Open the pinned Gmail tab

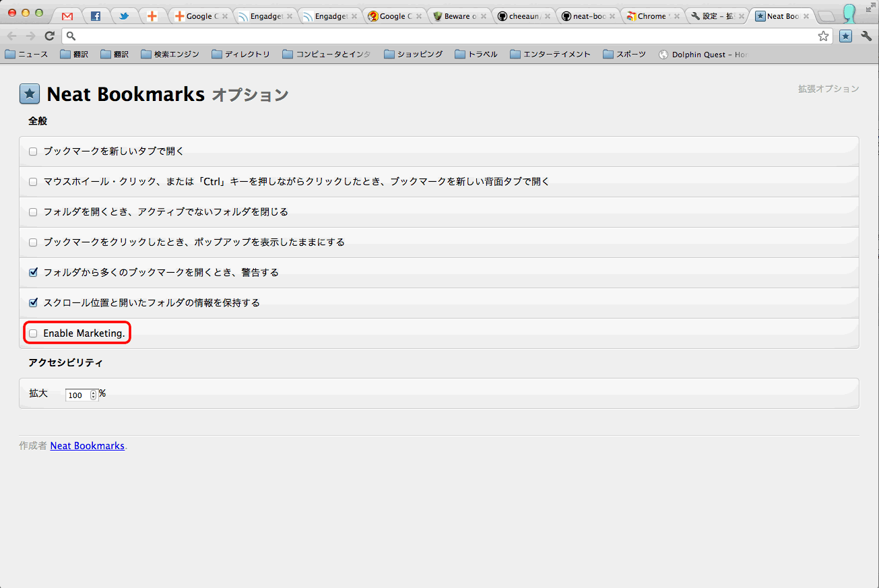(x=67, y=16)
